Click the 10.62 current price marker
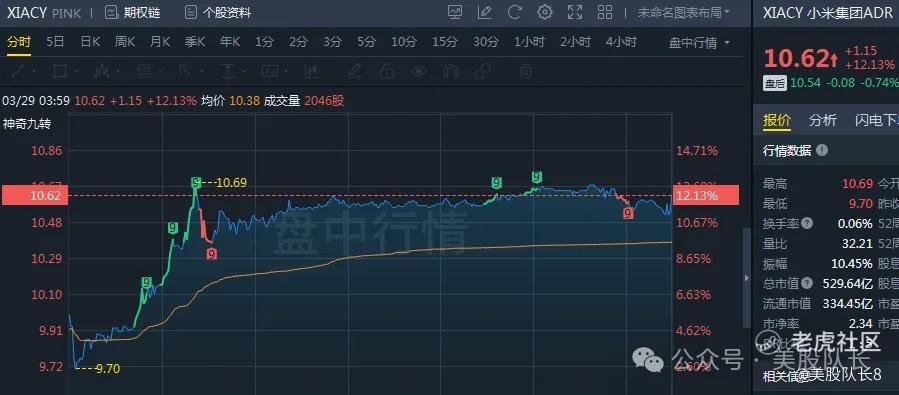Viewport: 899px width, 395px height. (x=35, y=195)
